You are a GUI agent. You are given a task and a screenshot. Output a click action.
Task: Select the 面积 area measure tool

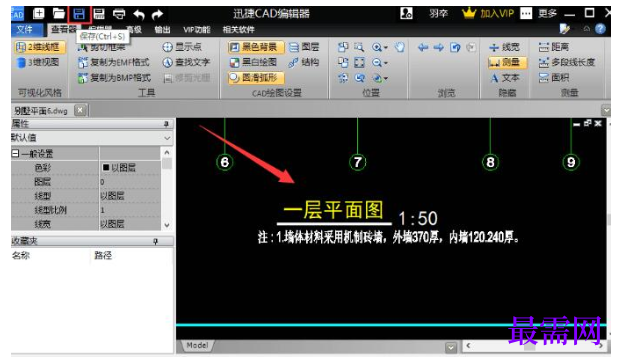554,77
